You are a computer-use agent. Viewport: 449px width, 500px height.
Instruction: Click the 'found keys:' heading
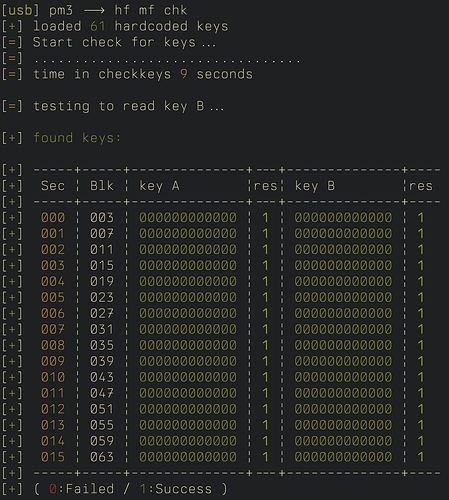[x=77, y=138]
